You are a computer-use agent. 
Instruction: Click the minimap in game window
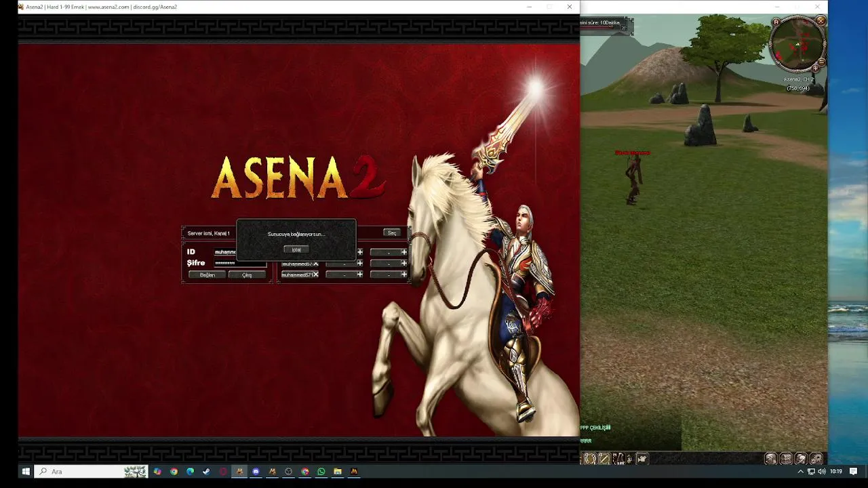coord(797,44)
